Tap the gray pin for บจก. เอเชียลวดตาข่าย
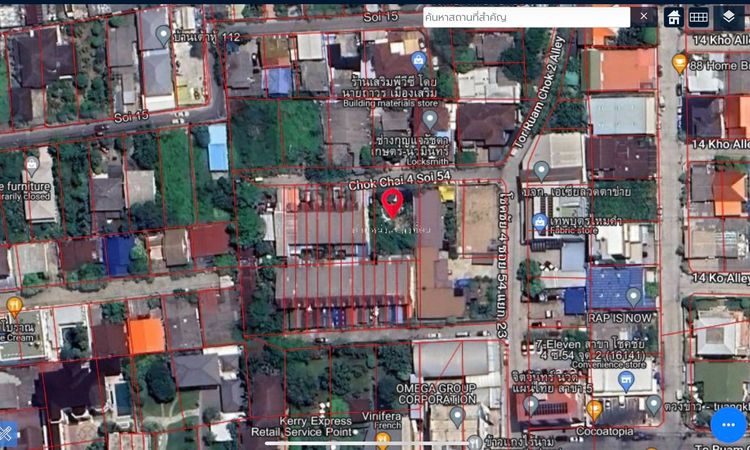Image resolution: width=750 pixels, height=450 pixels. (541, 171)
